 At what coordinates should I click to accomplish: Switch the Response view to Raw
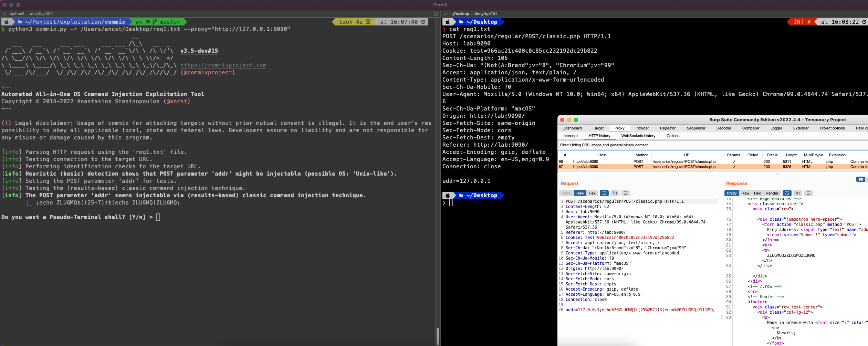pos(746,193)
